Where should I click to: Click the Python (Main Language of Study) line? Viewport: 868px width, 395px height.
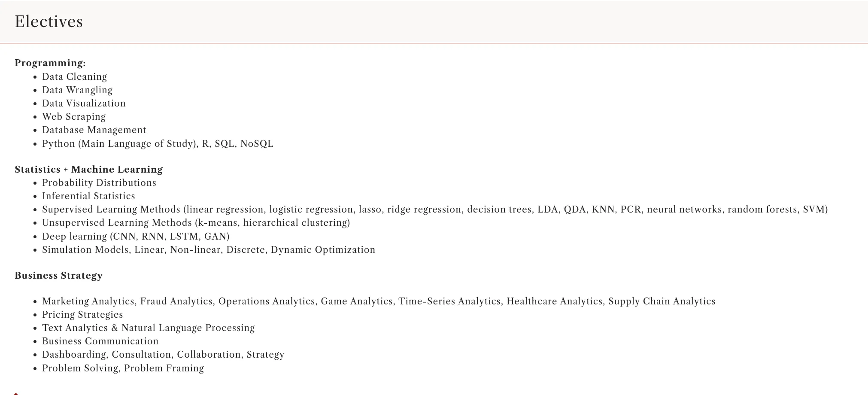(158, 144)
